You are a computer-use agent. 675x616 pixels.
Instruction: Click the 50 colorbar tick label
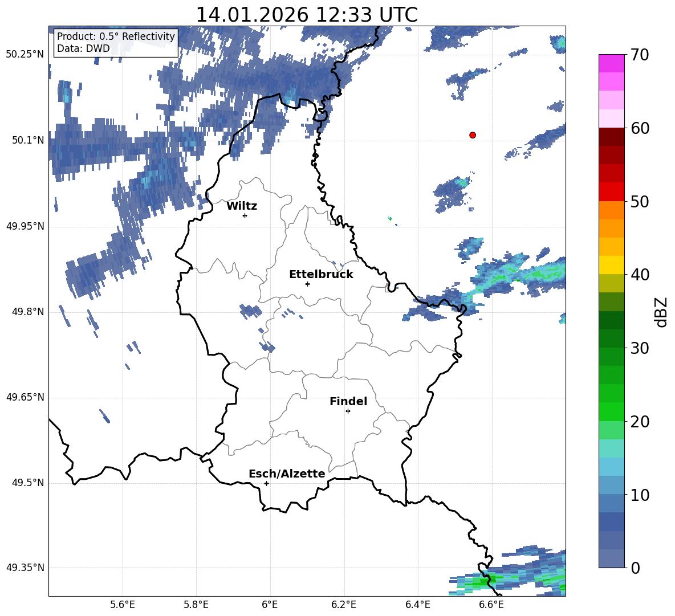click(x=640, y=201)
